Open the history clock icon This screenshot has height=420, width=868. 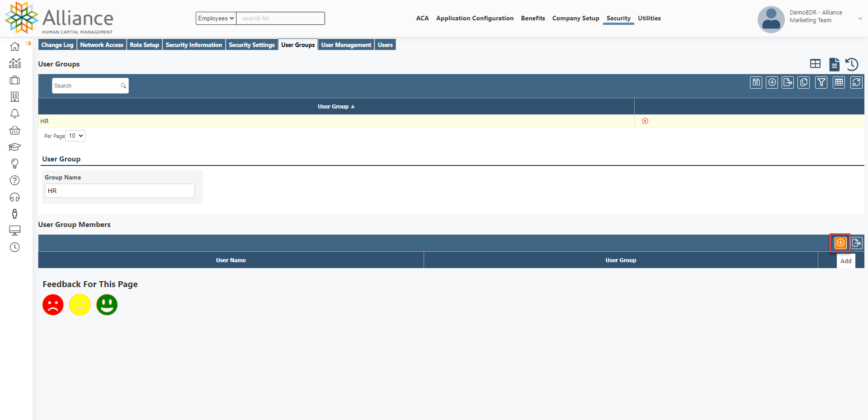[x=852, y=64]
